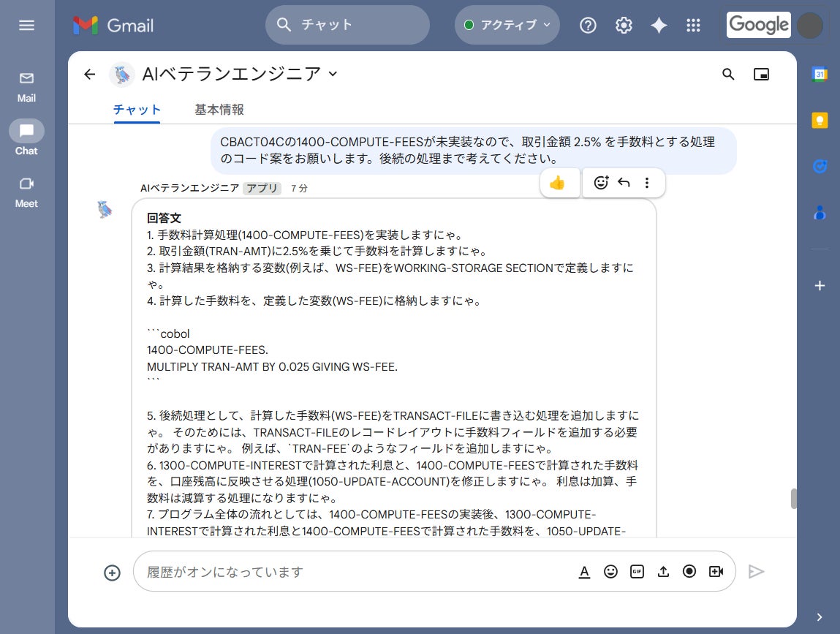Viewport: 840px width, 634px height.
Task: Click the 7 分 timestamp
Action: click(299, 188)
